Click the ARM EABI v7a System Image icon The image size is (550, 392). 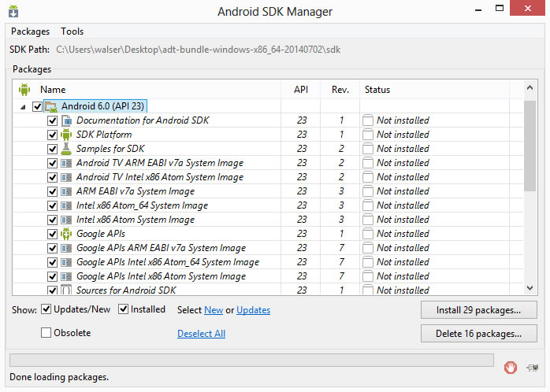[66, 191]
